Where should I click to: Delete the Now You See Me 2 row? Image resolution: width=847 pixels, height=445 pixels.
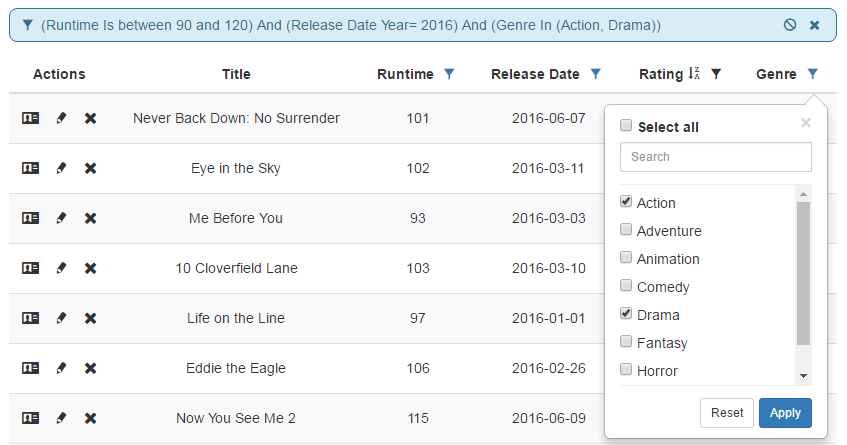click(x=90, y=418)
